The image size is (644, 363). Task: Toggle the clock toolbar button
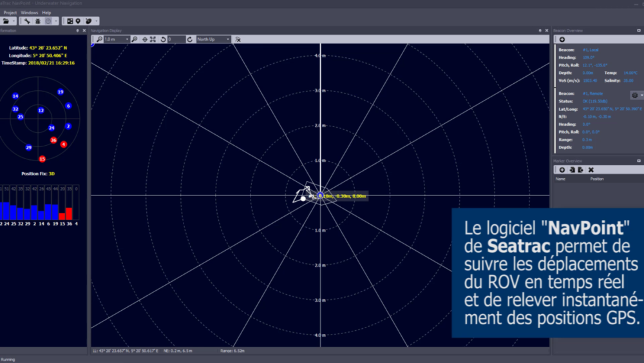click(48, 21)
